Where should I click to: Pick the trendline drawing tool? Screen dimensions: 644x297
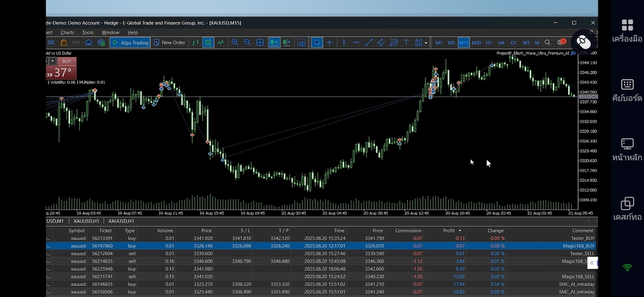(369, 42)
